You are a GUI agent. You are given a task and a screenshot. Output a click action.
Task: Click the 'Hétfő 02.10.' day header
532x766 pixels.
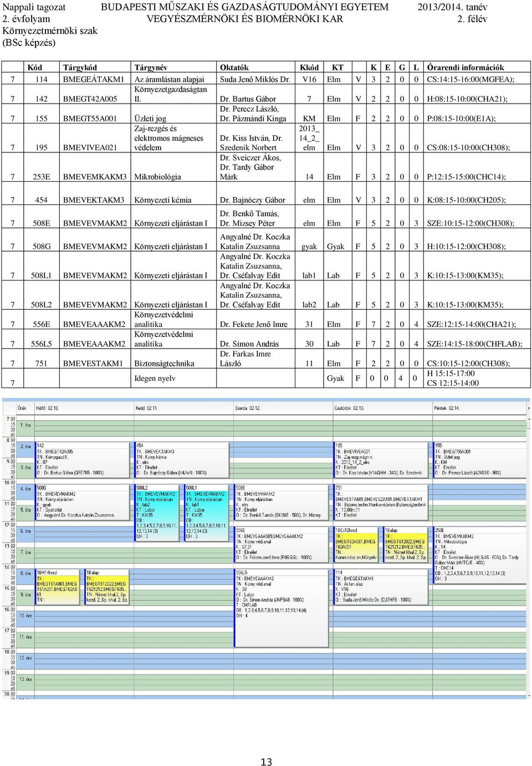[48, 408]
